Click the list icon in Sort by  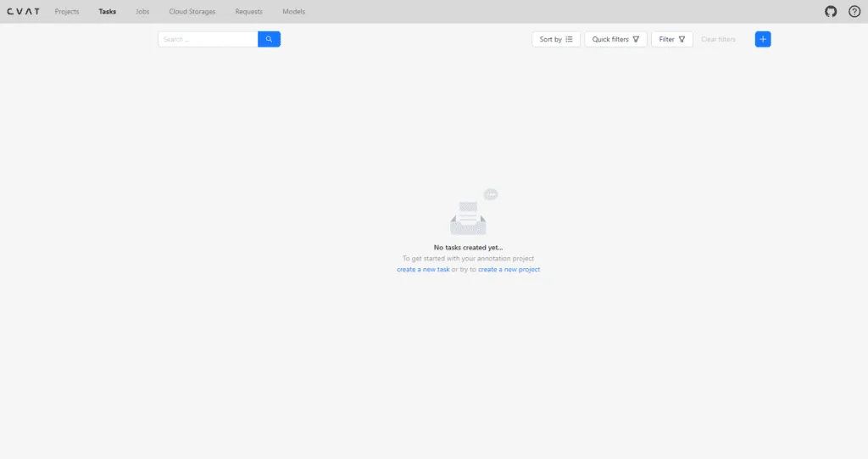coord(569,39)
